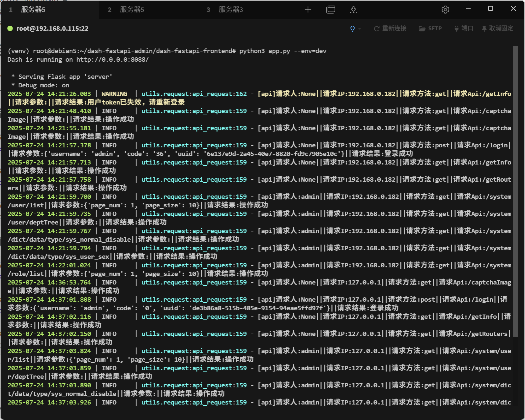
Task: Click path /user/deptTree in the log
Action: pyautogui.click(x=33, y=222)
